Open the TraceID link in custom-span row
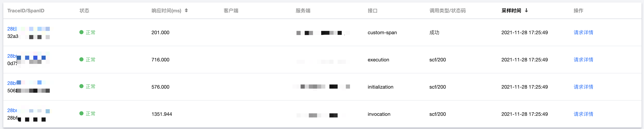Screen dimensions: 644x129 tap(28, 29)
